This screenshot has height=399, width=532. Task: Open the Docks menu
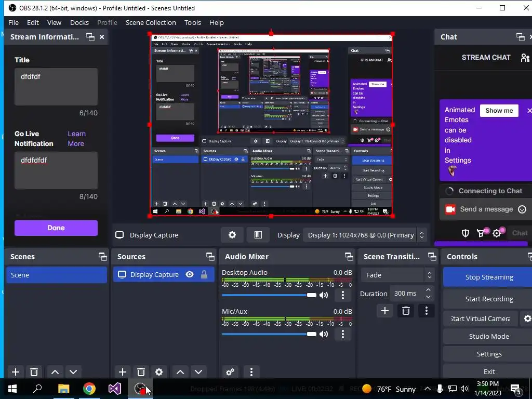pyautogui.click(x=79, y=22)
